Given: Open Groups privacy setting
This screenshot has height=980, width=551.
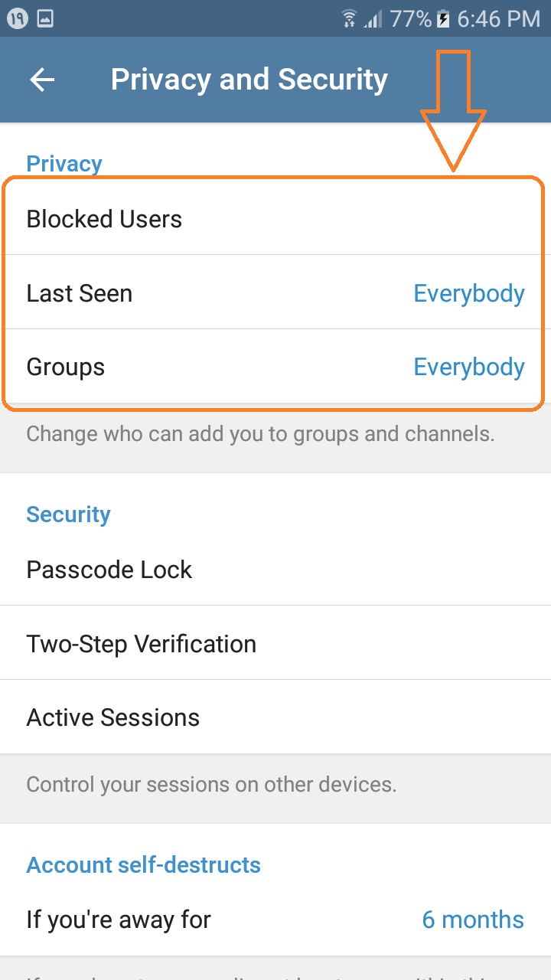Looking at the screenshot, I should pos(66,367).
